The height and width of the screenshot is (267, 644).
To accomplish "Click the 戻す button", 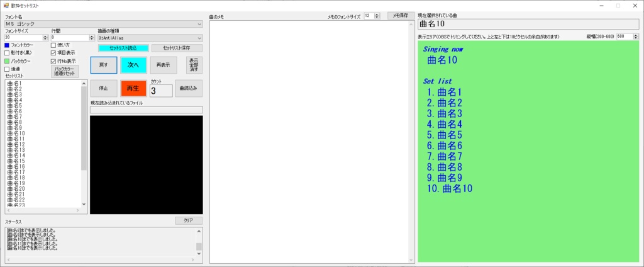I will [x=104, y=65].
